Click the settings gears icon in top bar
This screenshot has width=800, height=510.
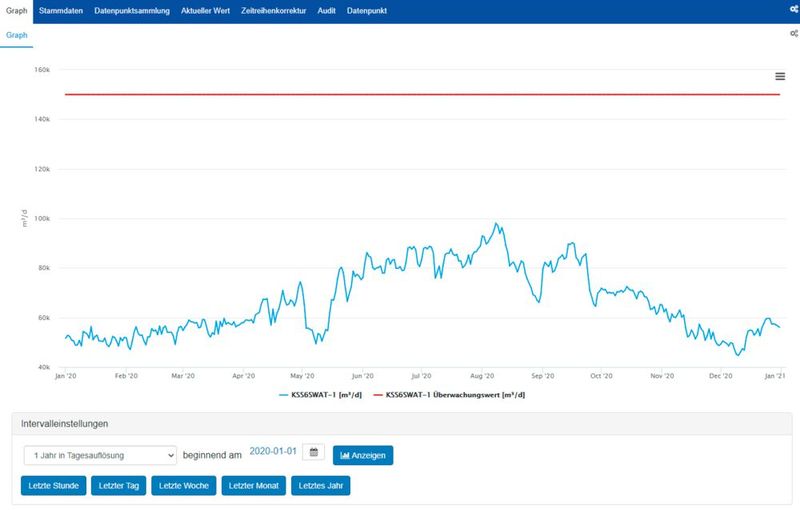(x=792, y=11)
